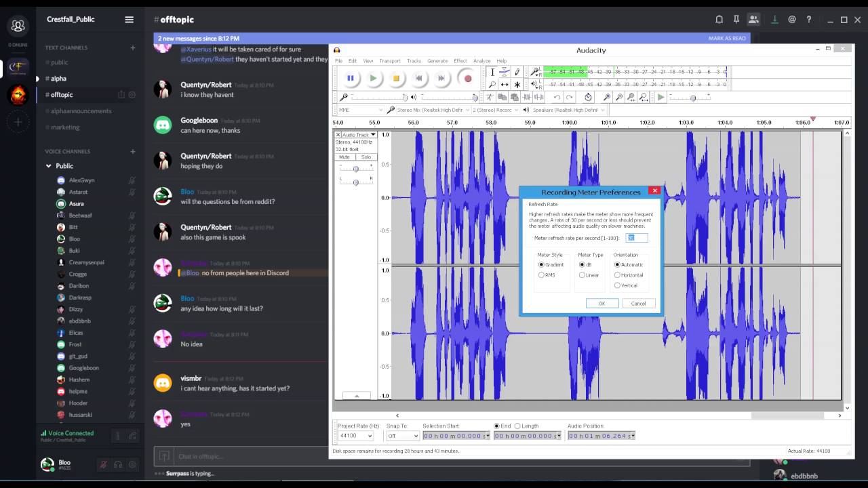Close the Audio Track with its X
868x488 pixels.
tap(338, 135)
